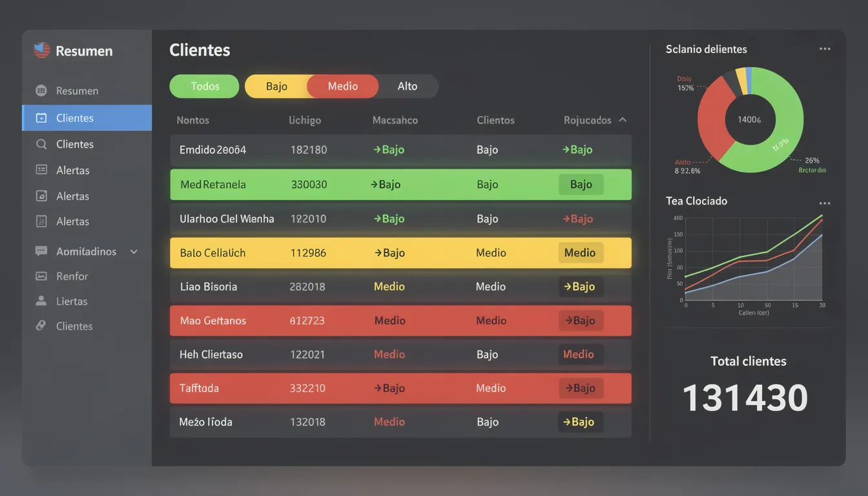Expand the Aomitadinos section chevron
This screenshot has width=868, height=496.
click(x=134, y=252)
